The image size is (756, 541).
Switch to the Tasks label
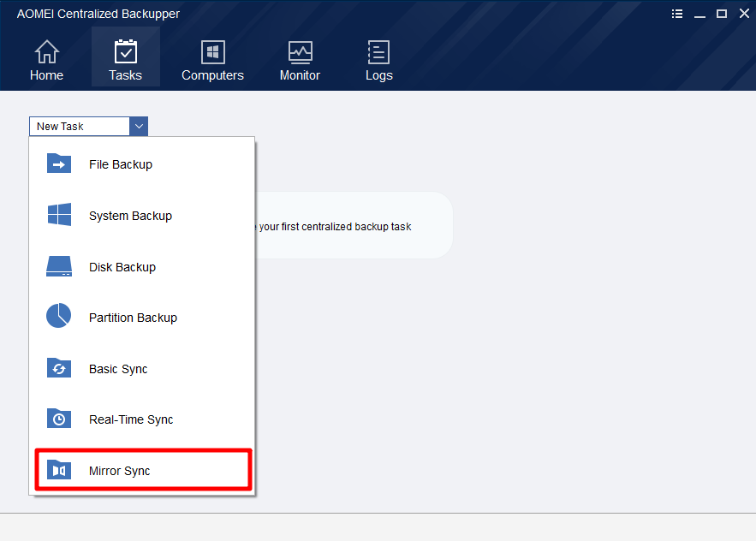[x=125, y=75]
